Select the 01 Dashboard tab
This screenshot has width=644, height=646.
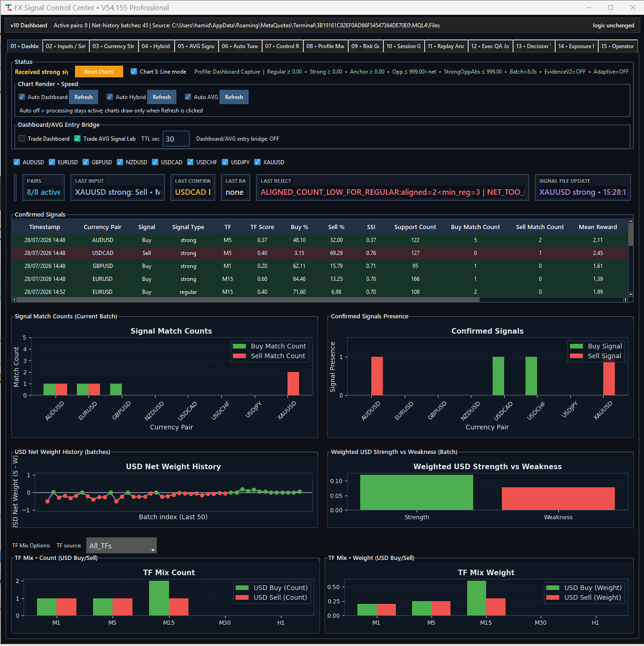point(25,46)
